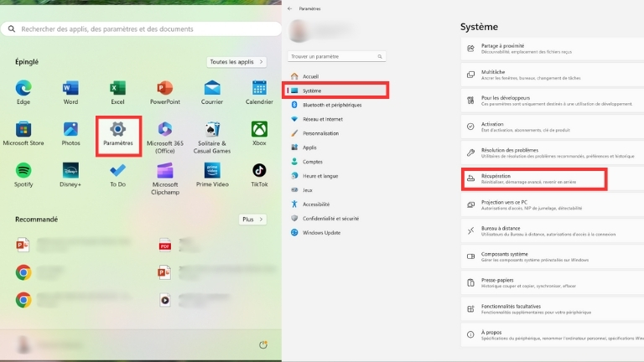Select Bluetooth et périphériques in sidebar
Viewport: 644px width, 362px height.
[x=331, y=105]
